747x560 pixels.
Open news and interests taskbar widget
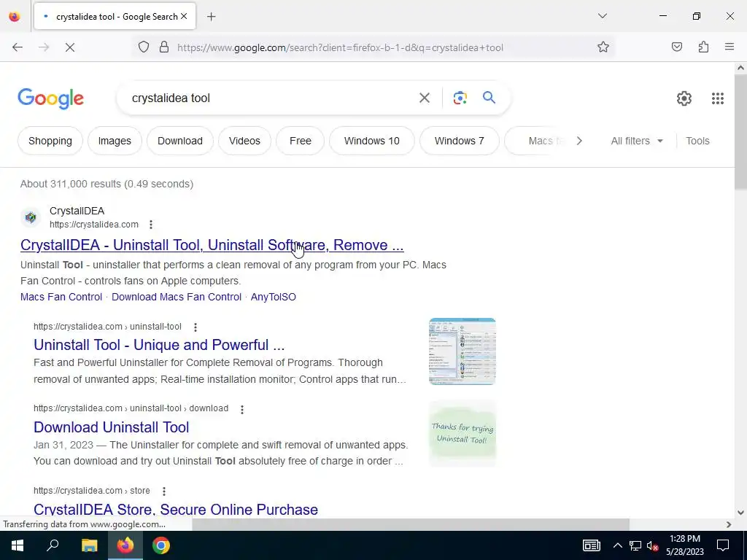pyautogui.click(x=591, y=545)
